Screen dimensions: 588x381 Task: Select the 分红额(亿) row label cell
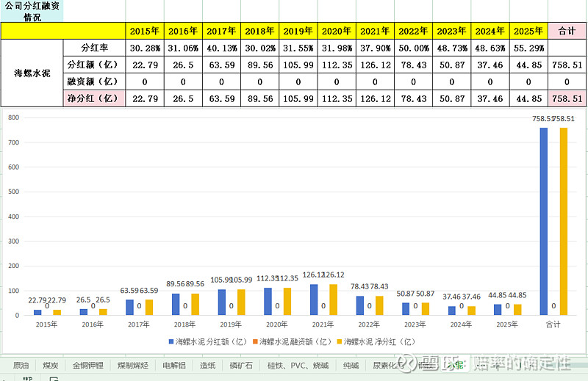tap(95, 65)
